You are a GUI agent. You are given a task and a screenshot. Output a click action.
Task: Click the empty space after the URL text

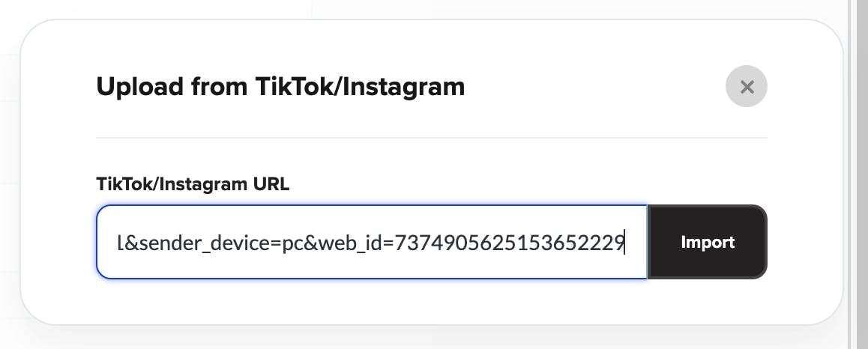636,242
